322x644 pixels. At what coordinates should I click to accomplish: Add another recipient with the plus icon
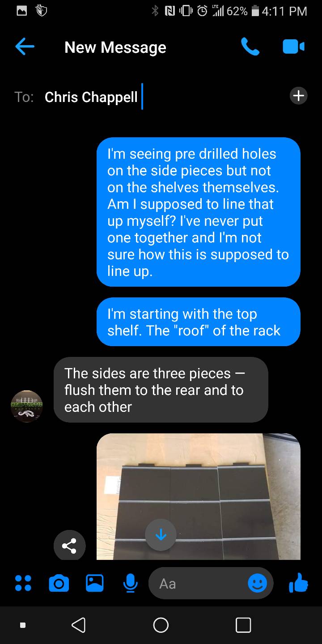click(x=298, y=96)
